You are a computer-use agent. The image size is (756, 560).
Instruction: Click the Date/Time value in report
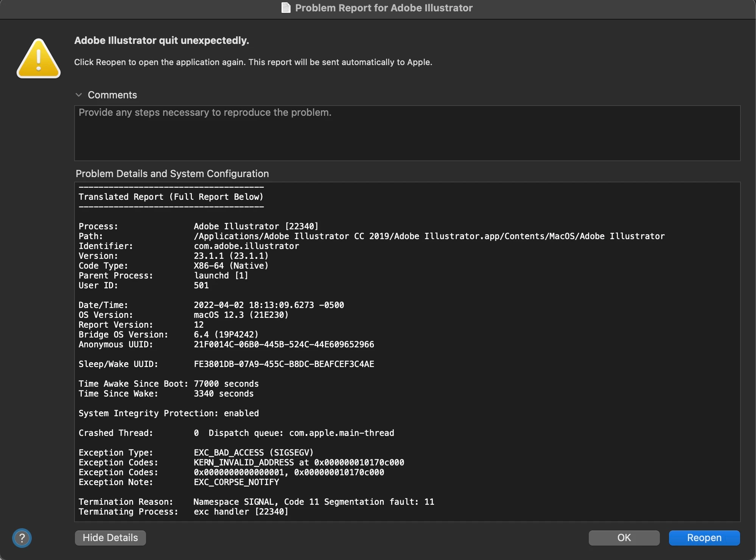[269, 305]
